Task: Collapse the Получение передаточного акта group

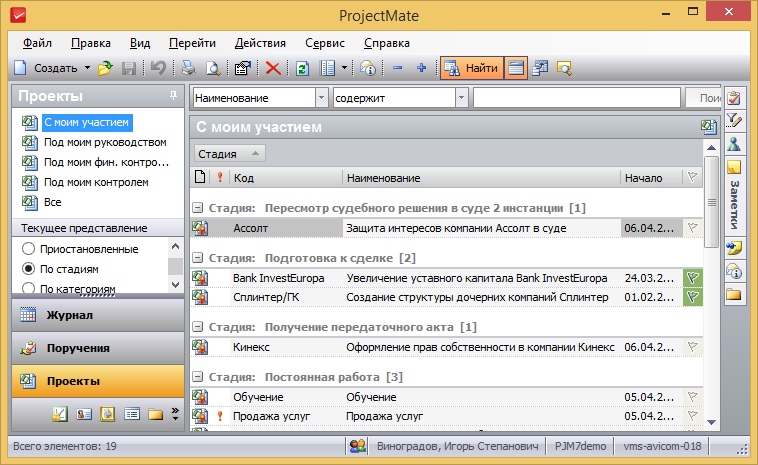Action: [x=197, y=327]
